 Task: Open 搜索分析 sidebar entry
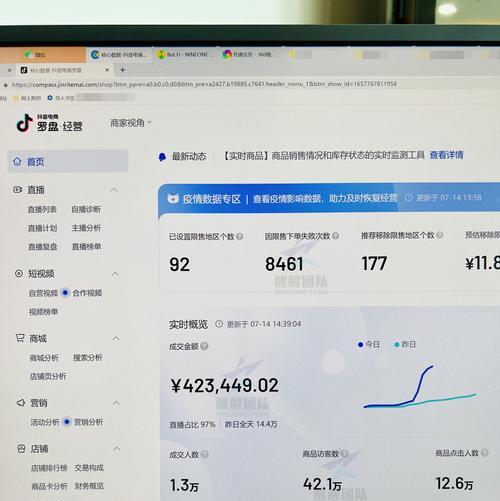(x=88, y=358)
